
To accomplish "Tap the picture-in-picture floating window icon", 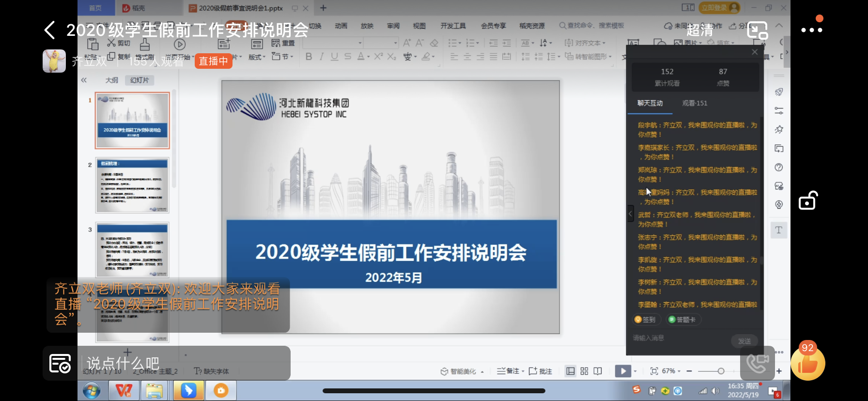I will (757, 30).
